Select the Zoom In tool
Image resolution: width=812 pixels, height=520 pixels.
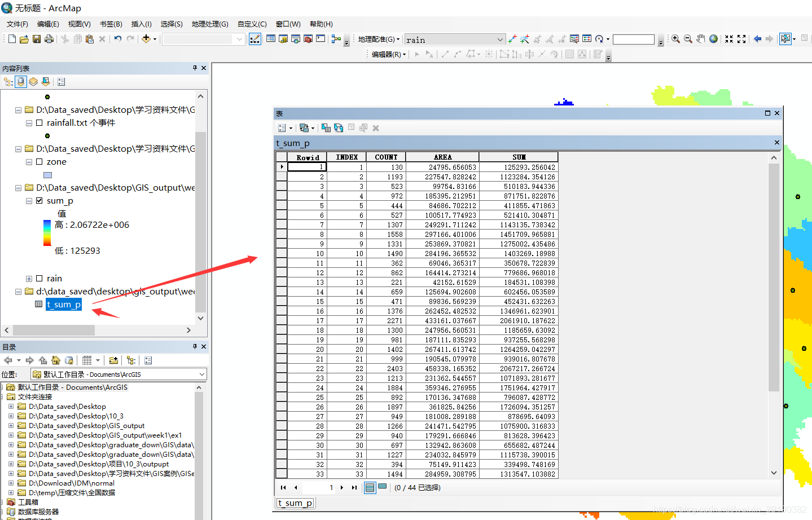point(675,39)
